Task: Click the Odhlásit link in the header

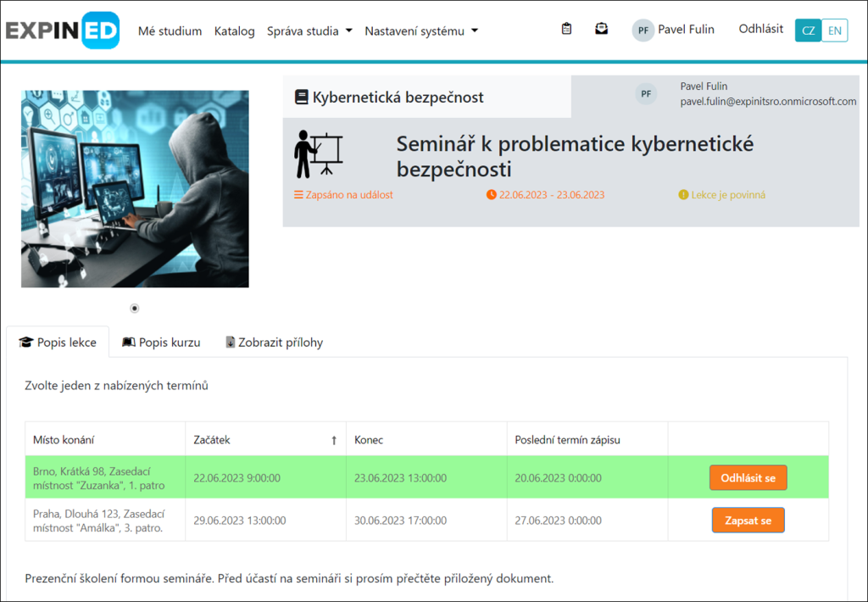Action: point(760,29)
